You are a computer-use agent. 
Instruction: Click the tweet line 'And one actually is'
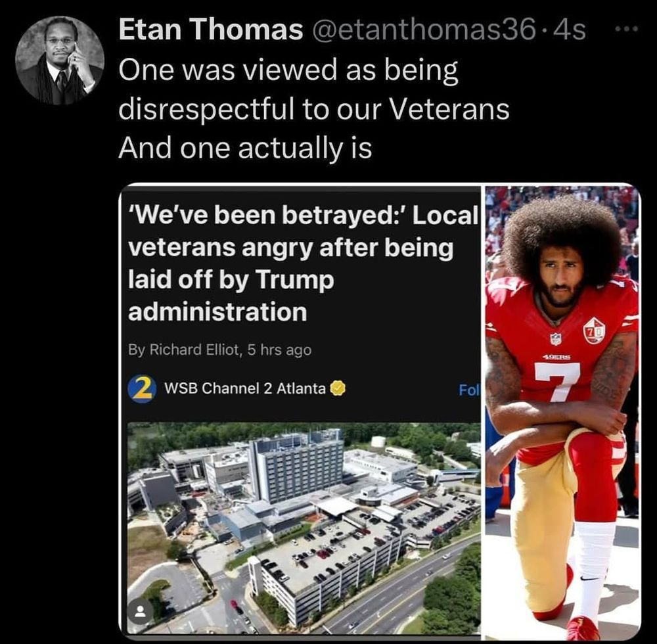245,148
